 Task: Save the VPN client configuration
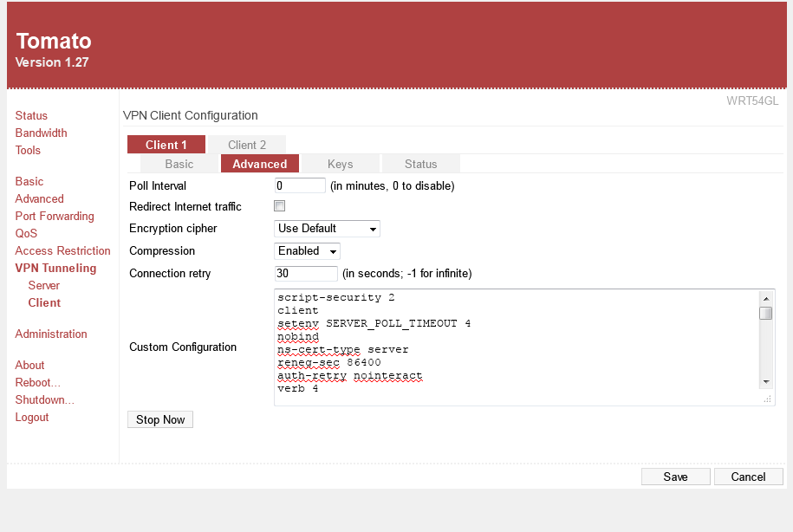[675, 477]
